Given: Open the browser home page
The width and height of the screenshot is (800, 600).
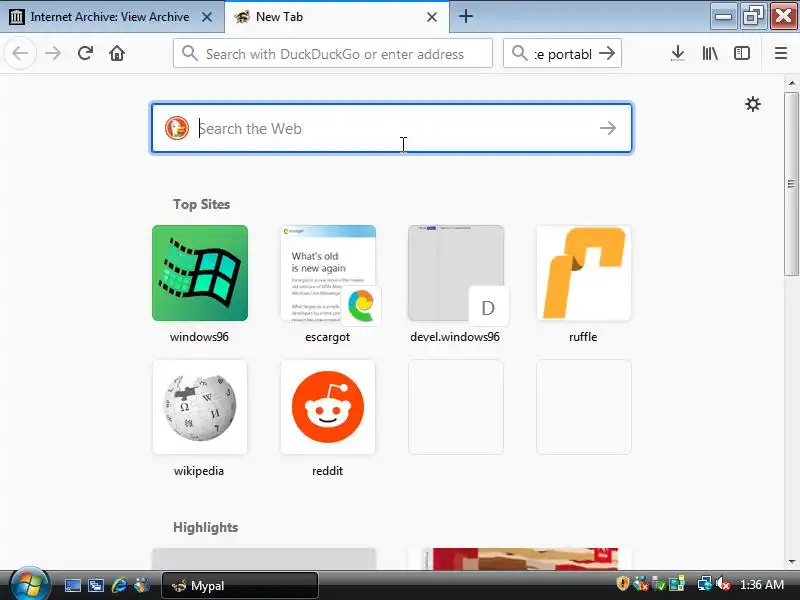Looking at the screenshot, I should (117, 53).
